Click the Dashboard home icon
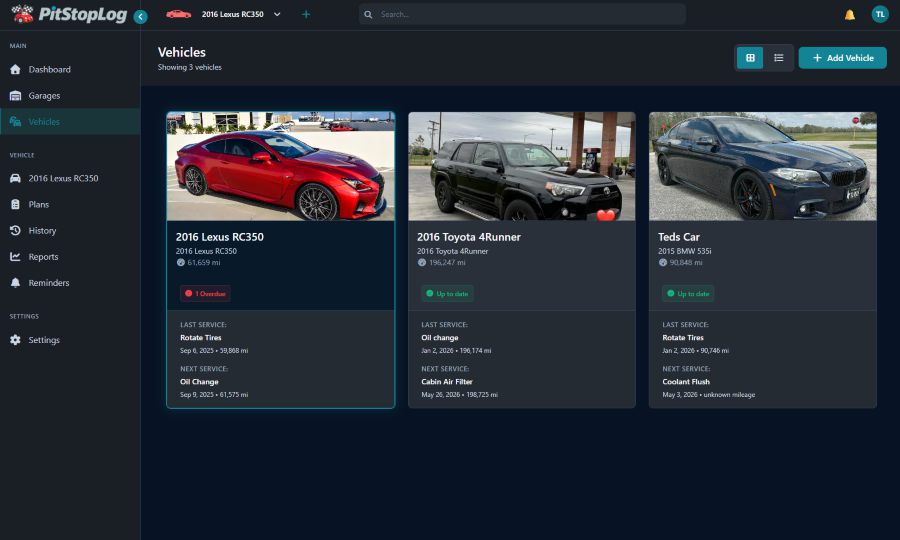900x540 pixels. [x=15, y=69]
